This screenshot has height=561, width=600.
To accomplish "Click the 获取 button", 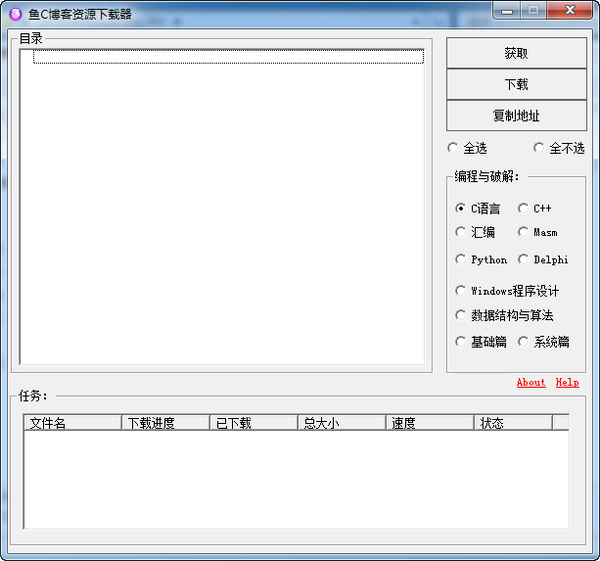I will point(516,53).
